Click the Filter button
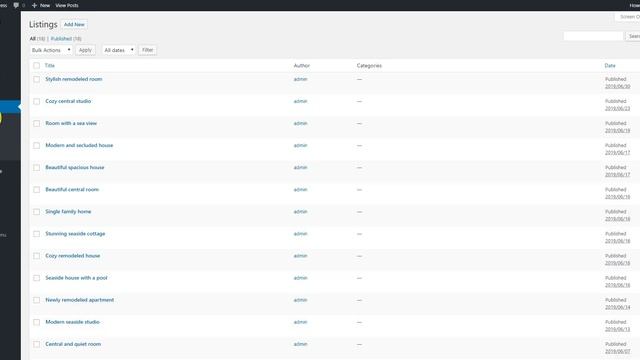 coord(147,50)
